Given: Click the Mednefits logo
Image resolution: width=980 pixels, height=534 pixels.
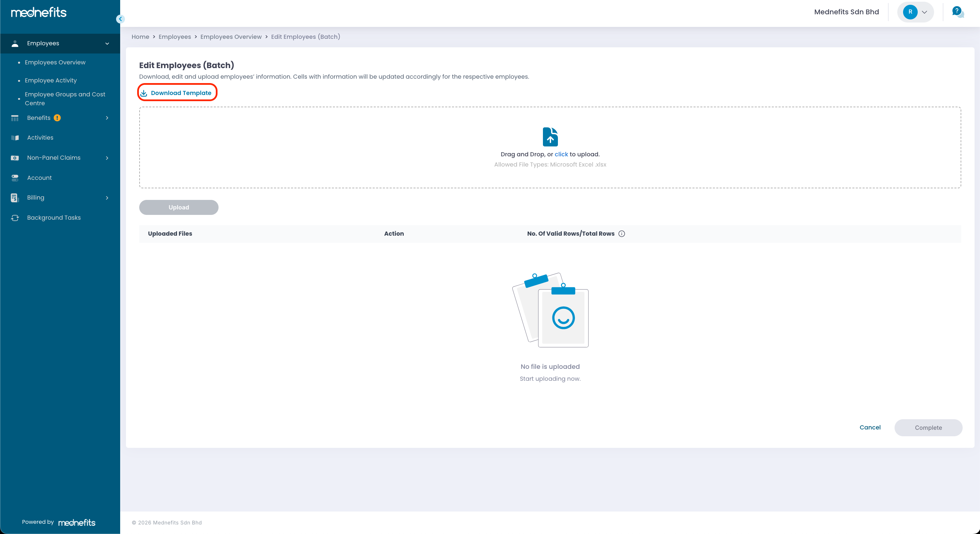Looking at the screenshot, I should pyautogui.click(x=39, y=12).
